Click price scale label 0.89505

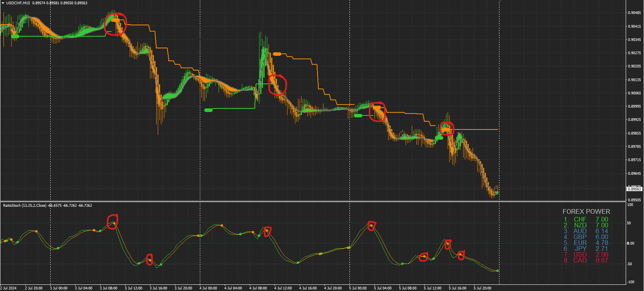pyautogui.click(x=634, y=200)
